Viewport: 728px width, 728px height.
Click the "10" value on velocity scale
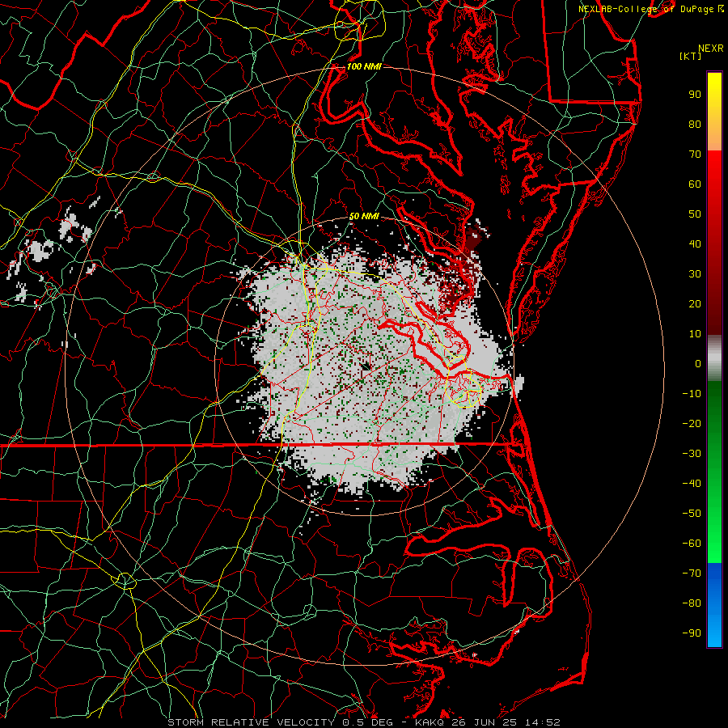695,334
